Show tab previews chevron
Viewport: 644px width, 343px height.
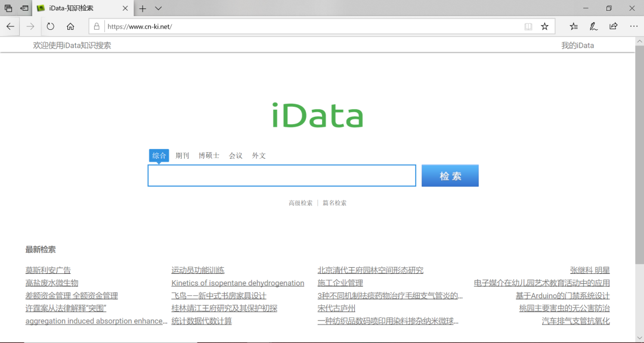pyautogui.click(x=158, y=8)
